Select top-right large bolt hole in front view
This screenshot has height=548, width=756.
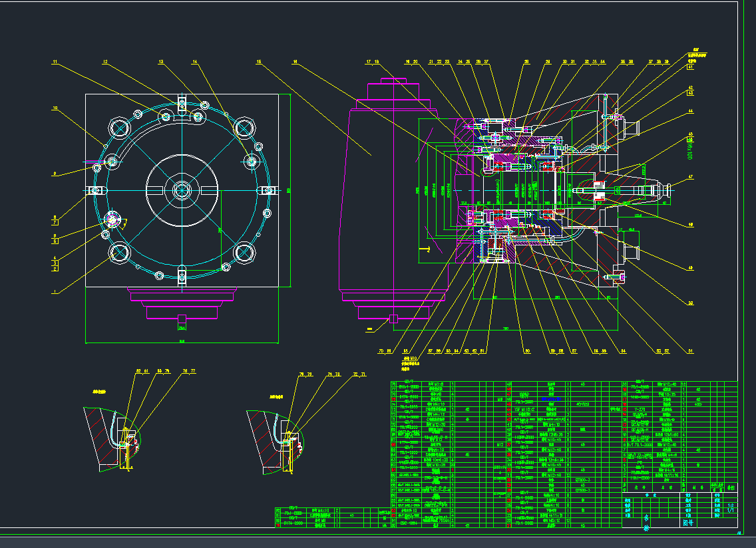244,126
